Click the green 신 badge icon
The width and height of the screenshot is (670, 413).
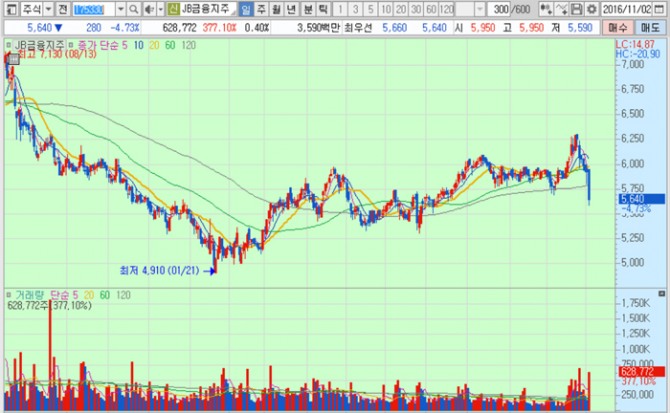click(x=173, y=9)
